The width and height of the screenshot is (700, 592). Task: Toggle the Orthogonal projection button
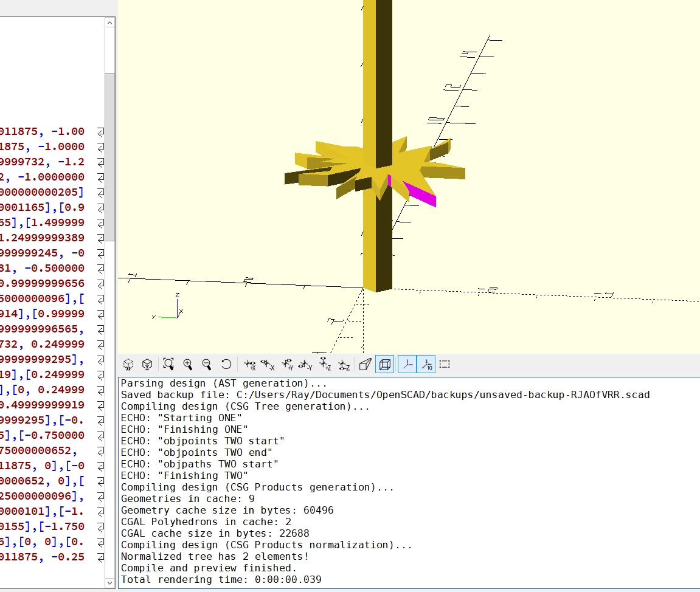384,365
